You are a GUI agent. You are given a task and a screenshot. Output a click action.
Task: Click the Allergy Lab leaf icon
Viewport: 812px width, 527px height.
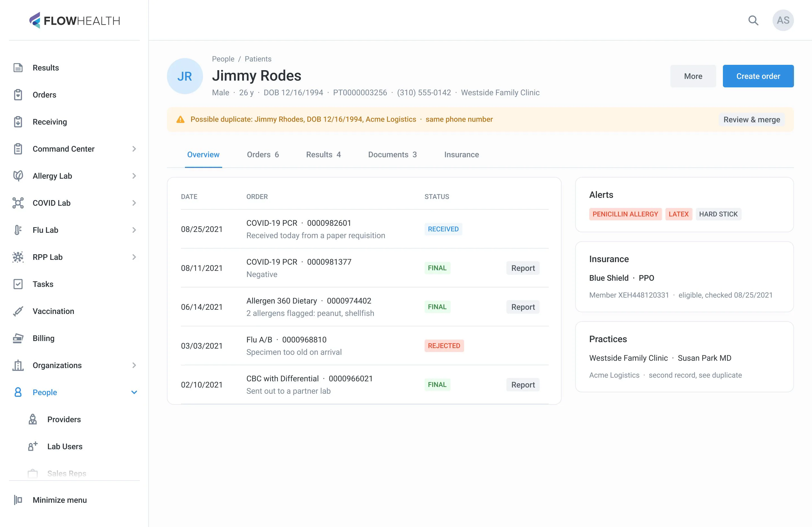click(x=18, y=176)
